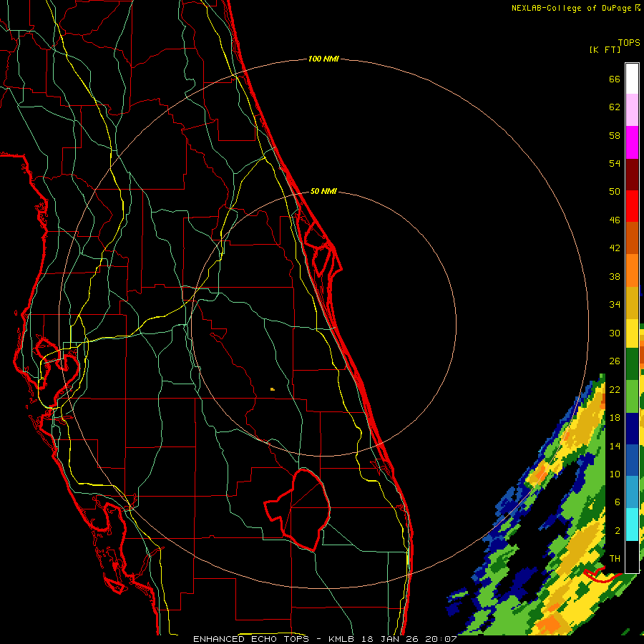Select the light green legend swatch
This screenshot has width=644, height=644.
[x=632, y=396]
